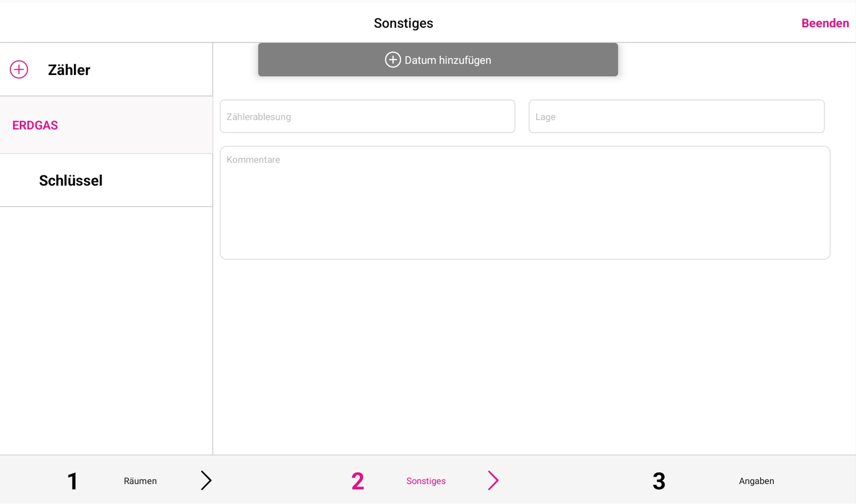Open the Schlüssel section in sidebar
Screen dimensions: 856x504
(x=106, y=180)
